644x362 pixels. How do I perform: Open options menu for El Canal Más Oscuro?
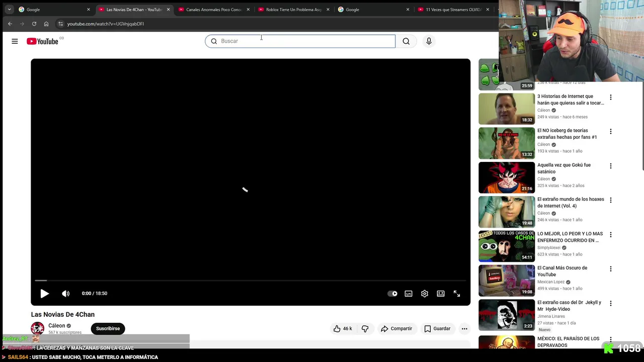[611, 269]
